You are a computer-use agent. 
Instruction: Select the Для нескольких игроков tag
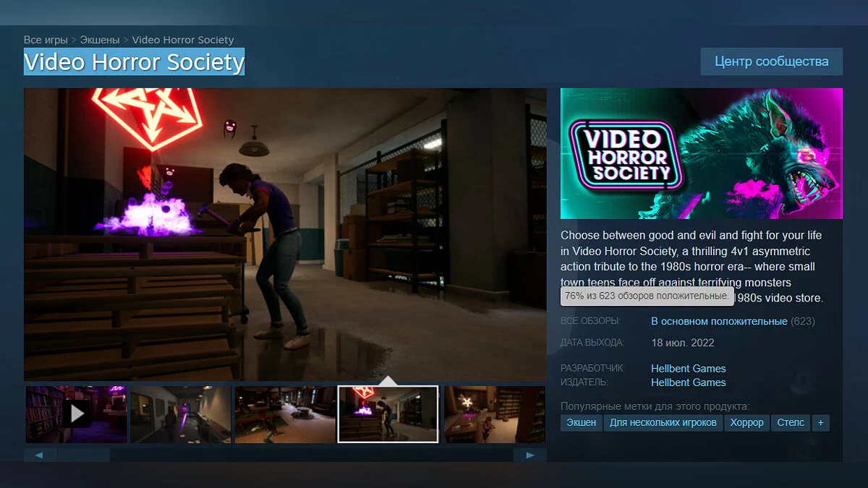click(663, 422)
